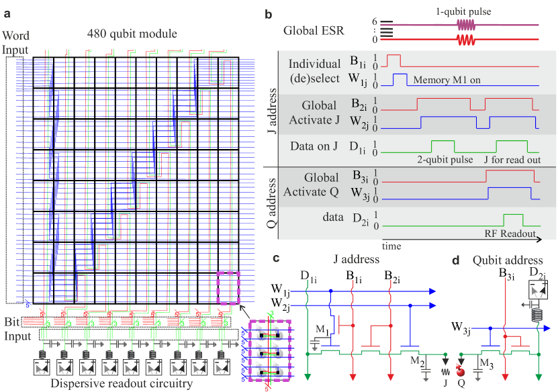Click the inductor coil in Qubit address panel
558x392 pixels.
[x=539, y=315]
